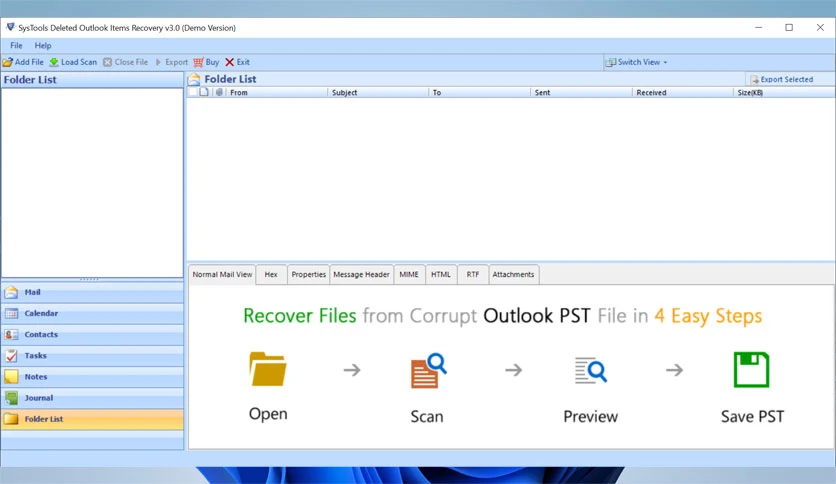This screenshot has width=836, height=484.
Task: Click the Contacts icon in sidebar
Action: coord(11,335)
